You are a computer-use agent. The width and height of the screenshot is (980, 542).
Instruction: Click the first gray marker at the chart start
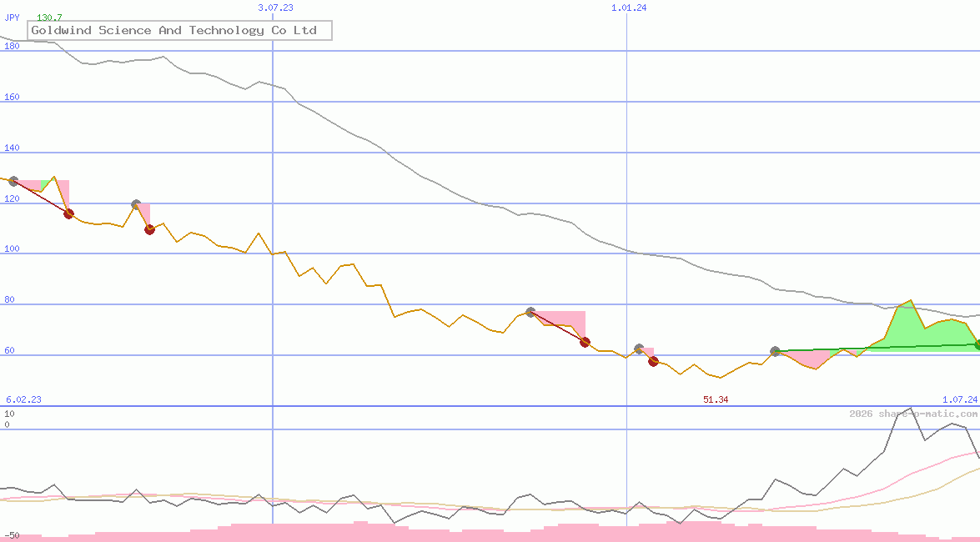coord(13,181)
